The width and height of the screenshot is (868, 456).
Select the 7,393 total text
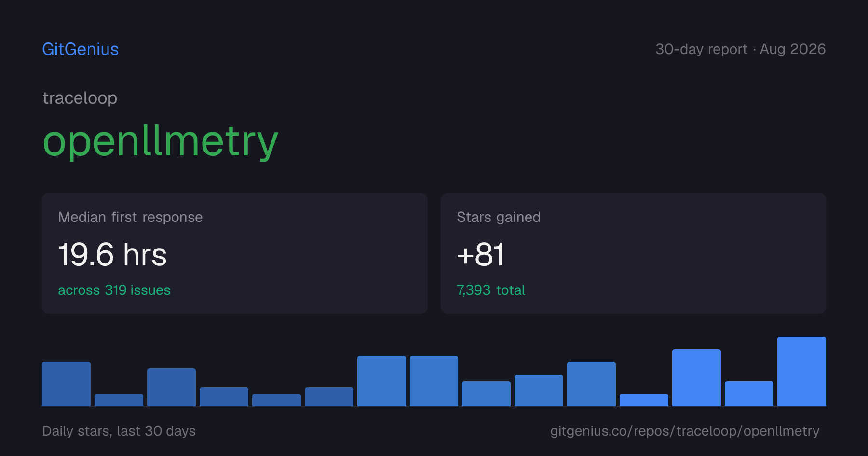click(491, 290)
